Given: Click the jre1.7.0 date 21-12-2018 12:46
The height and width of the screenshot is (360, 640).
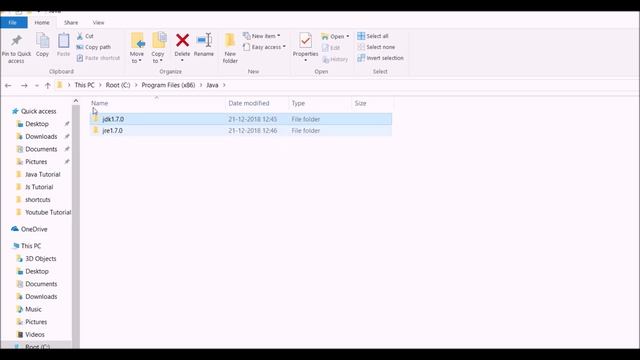Looking at the screenshot, I should tap(253, 131).
